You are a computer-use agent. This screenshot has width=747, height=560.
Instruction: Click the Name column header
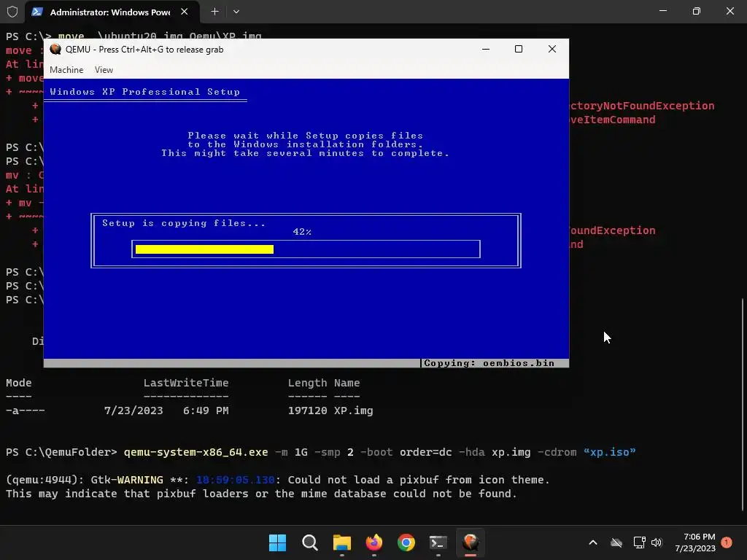coord(347,383)
